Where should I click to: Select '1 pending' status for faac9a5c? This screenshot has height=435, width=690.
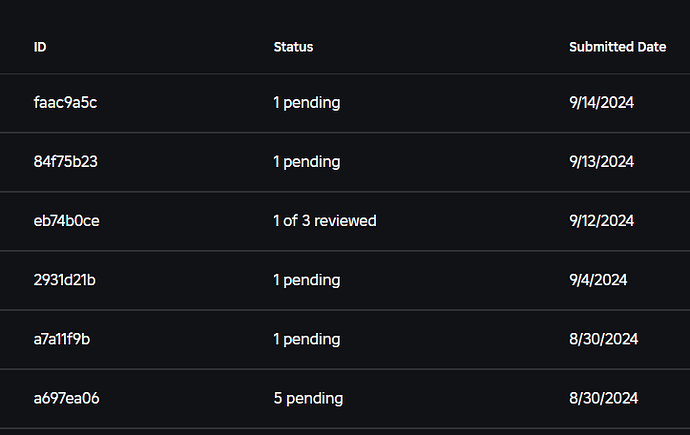[307, 103]
